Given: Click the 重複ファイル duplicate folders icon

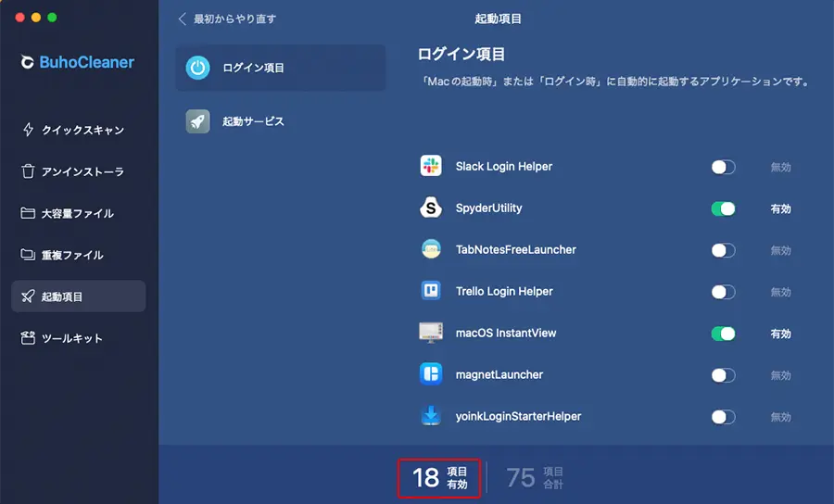Looking at the screenshot, I should [x=28, y=255].
